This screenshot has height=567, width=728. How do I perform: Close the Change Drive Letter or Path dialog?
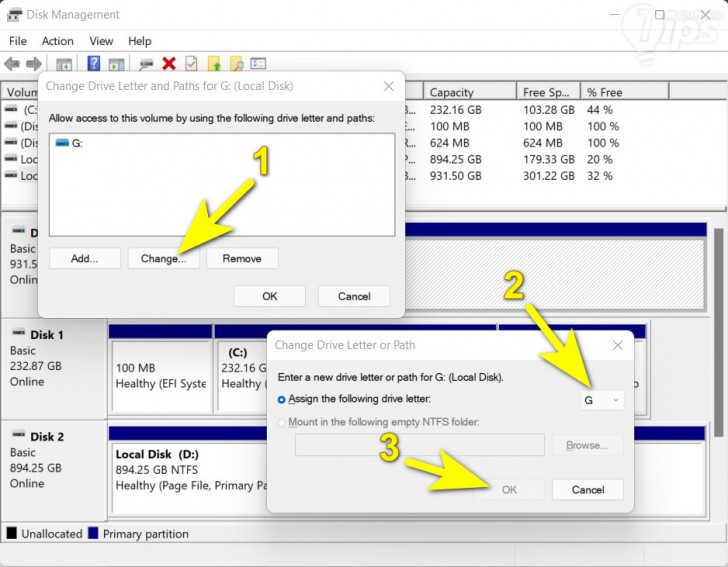618,345
